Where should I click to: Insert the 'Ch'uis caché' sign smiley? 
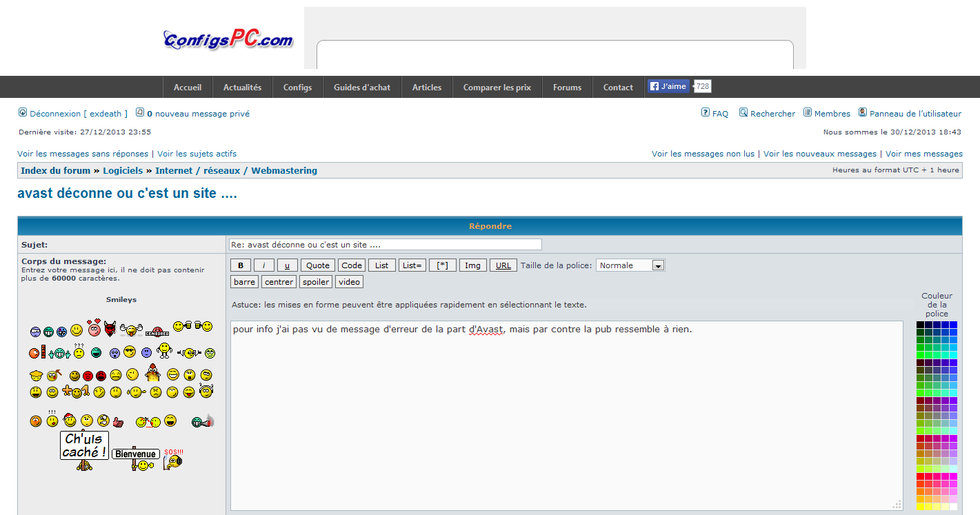pyautogui.click(x=84, y=449)
